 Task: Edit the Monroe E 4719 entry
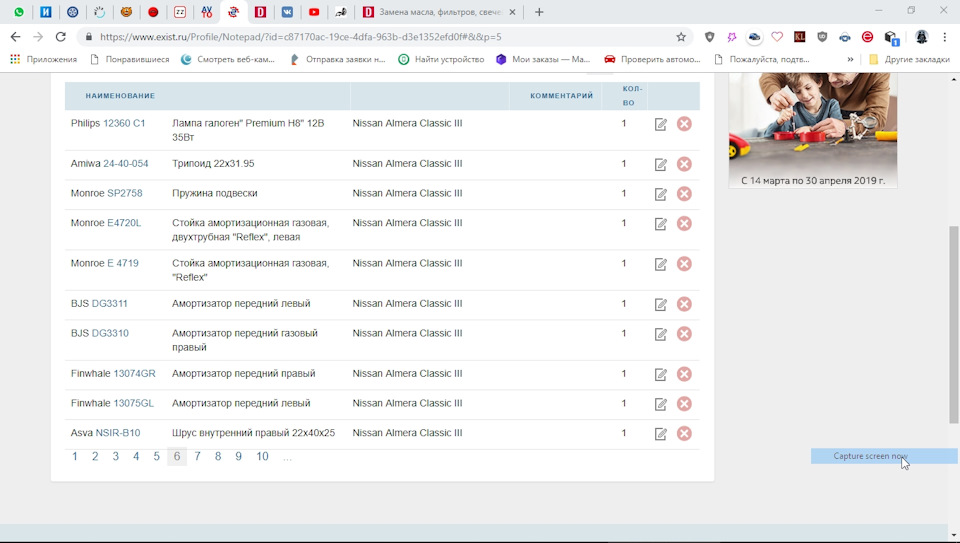click(660, 264)
